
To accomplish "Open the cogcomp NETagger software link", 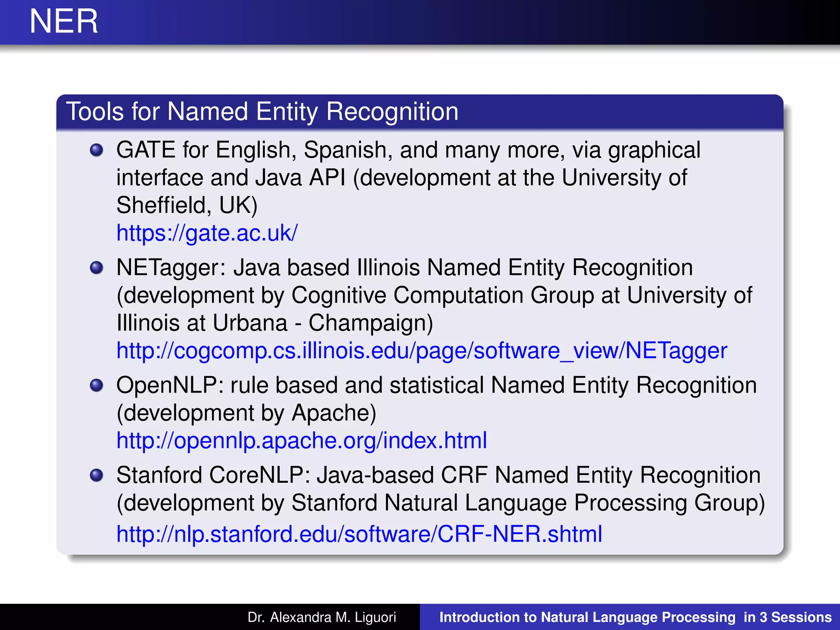I will [422, 351].
